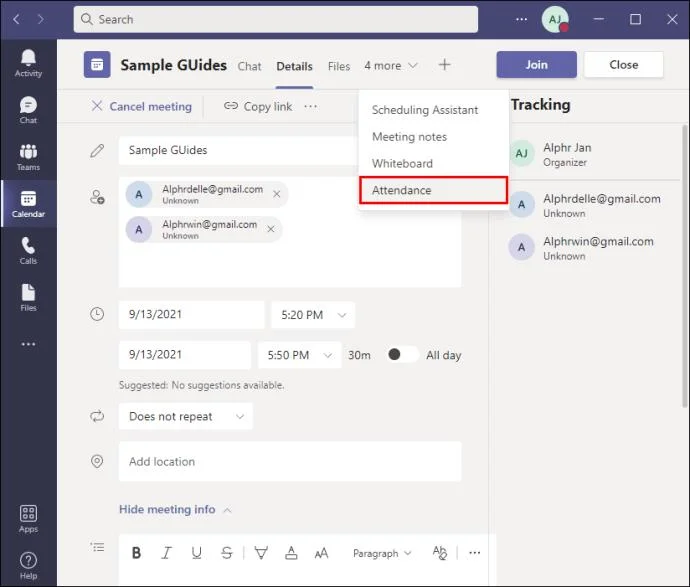
Task: Click the start date 9/13/2021 field
Action: 191,315
